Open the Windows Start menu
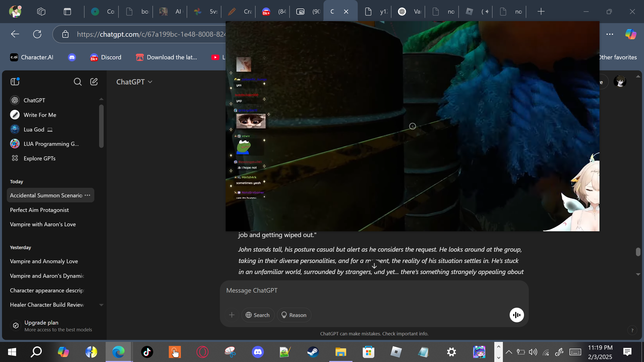This screenshot has width=644, height=362. 12,352
